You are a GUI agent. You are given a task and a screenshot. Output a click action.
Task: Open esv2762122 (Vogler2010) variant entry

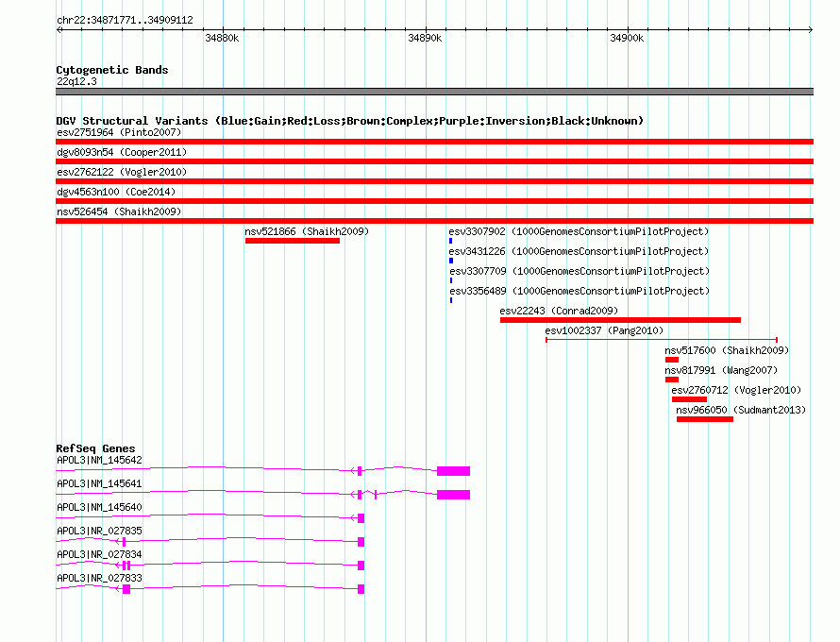pyautogui.click(x=122, y=172)
